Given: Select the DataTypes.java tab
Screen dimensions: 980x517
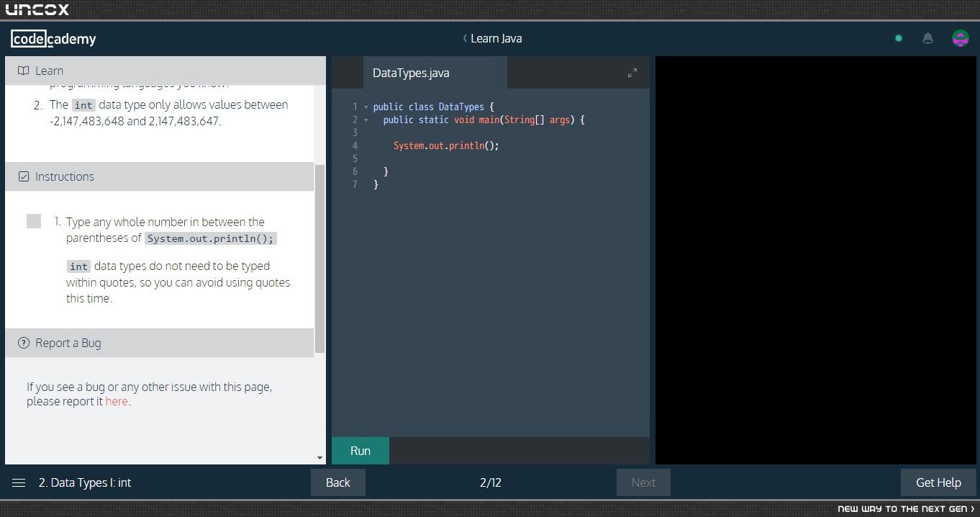Looking at the screenshot, I should [x=435, y=73].
